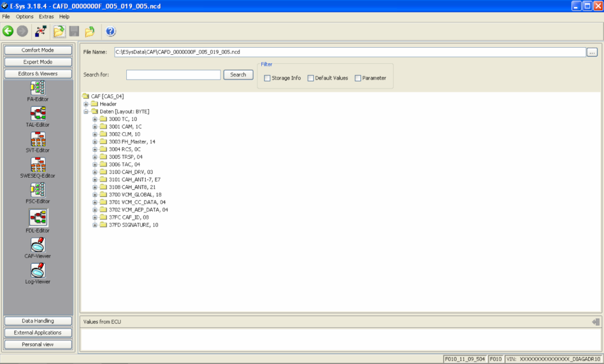This screenshot has width=604, height=364.
Task: Click the Search for input field
Action: tap(173, 75)
